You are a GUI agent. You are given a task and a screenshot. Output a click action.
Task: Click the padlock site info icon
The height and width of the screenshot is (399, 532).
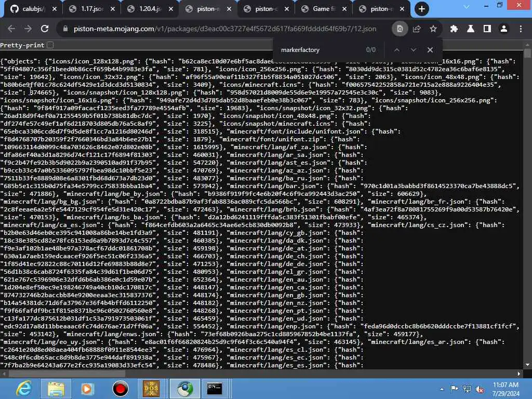point(65,29)
